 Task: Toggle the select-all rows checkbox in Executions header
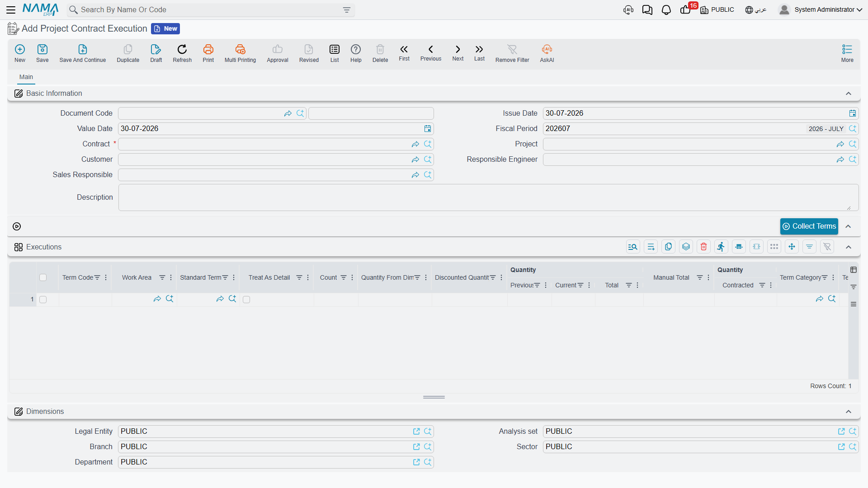tap(43, 277)
